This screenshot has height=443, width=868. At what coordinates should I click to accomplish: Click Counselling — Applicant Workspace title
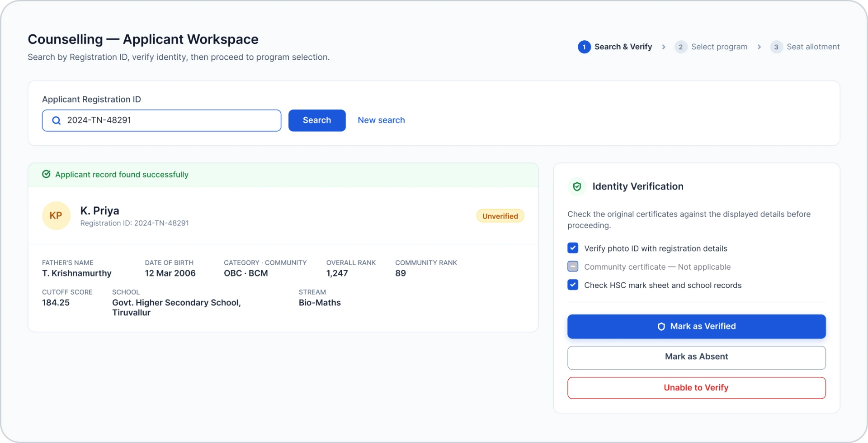click(143, 39)
